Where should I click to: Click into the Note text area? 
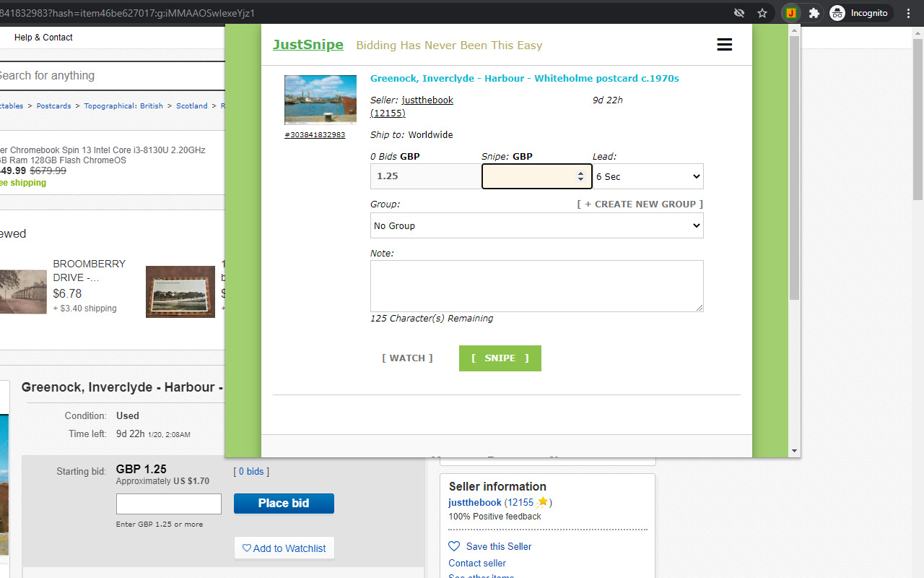pos(537,286)
